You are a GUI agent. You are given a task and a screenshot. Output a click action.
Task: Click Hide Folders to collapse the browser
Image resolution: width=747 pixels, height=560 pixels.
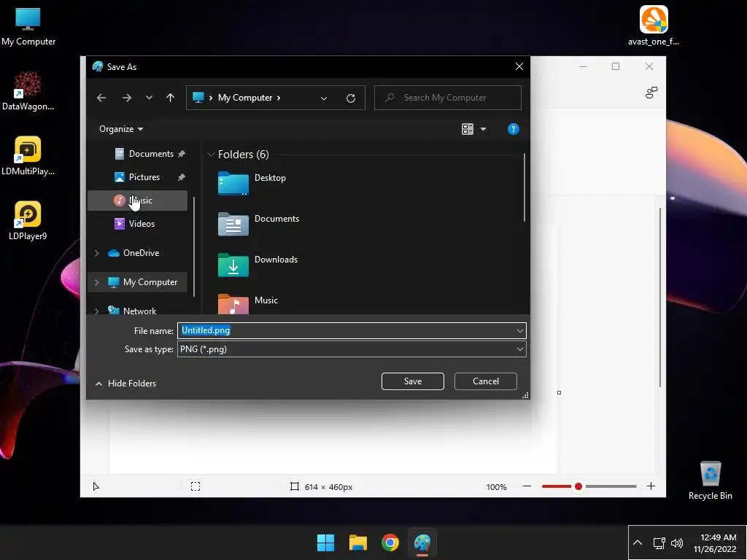tap(125, 384)
